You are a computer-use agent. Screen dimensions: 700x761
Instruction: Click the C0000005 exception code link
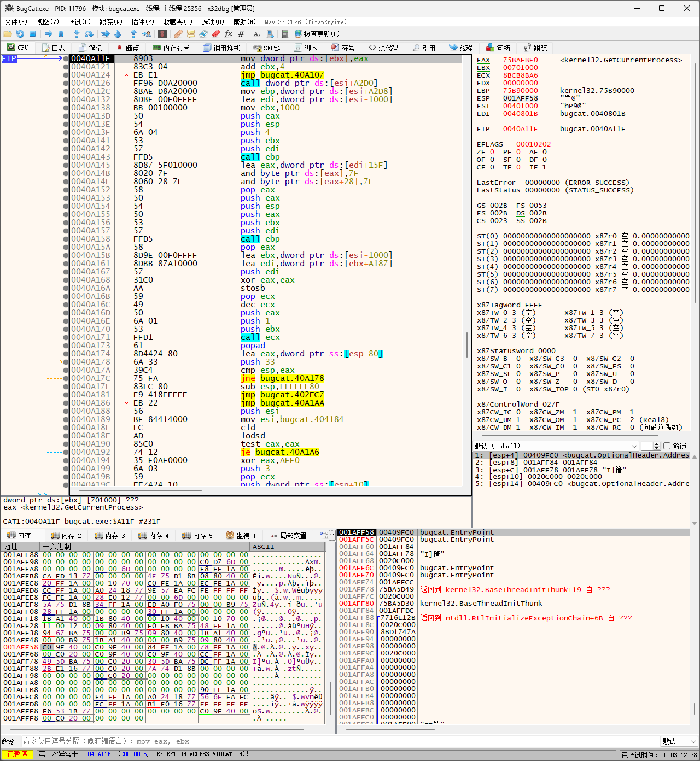point(133,754)
